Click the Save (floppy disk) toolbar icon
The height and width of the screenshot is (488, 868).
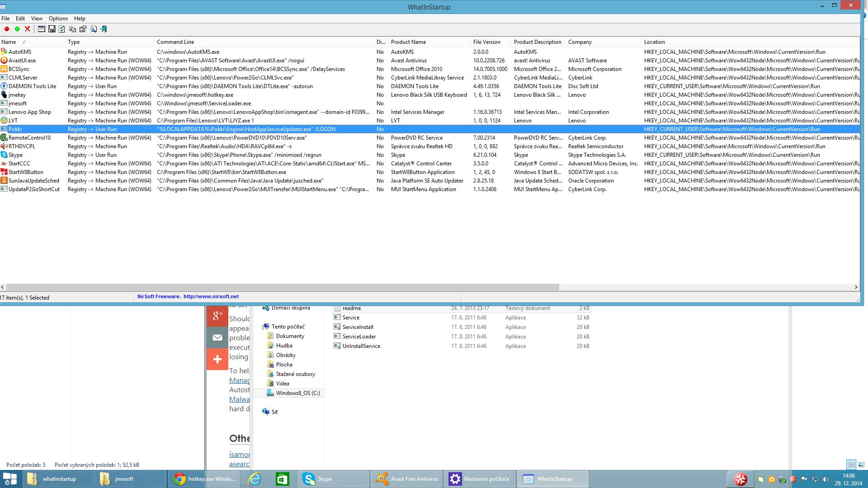[x=52, y=29]
